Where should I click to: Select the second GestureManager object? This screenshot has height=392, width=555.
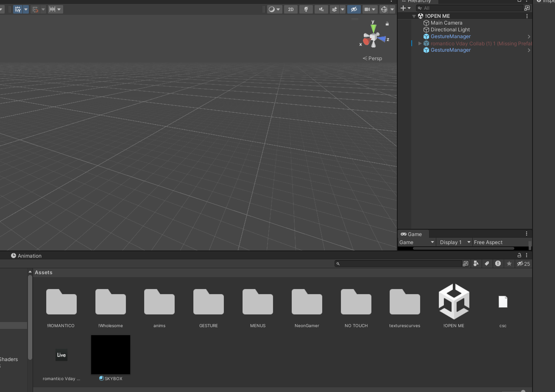coord(451,50)
